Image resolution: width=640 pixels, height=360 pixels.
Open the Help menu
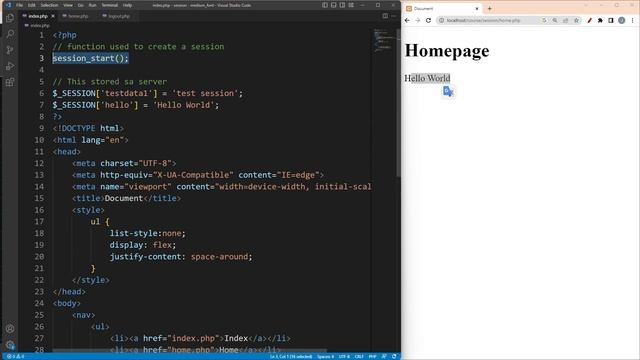(x=127, y=5)
